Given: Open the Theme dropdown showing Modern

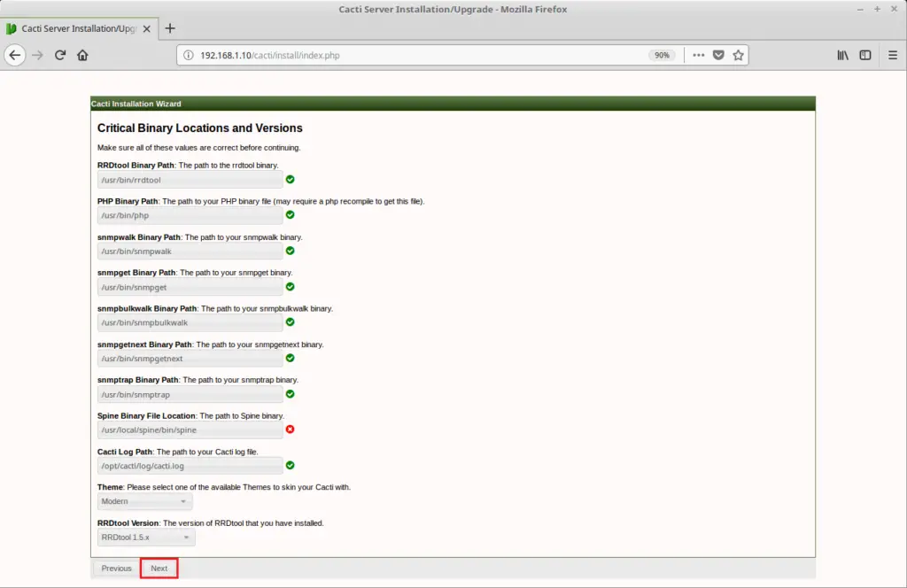Looking at the screenshot, I should [144, 501].
